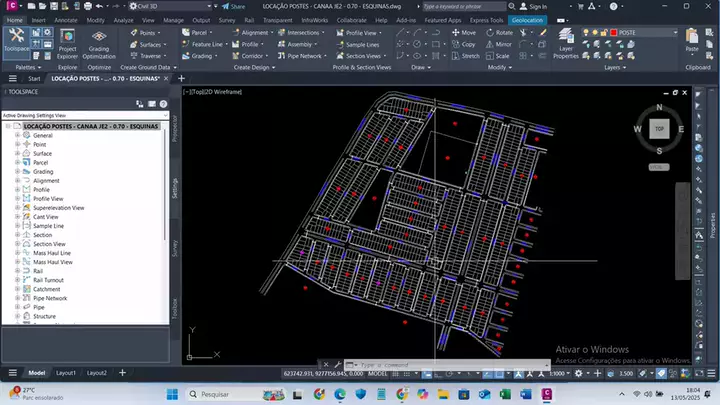Open the Analyze ribbon tab

pos(123,20)
